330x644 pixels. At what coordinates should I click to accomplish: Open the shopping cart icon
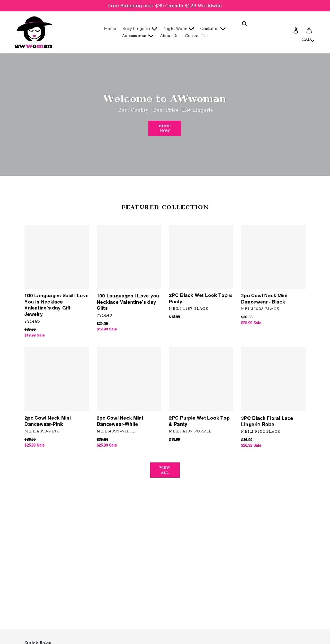[x=309, y=31]
